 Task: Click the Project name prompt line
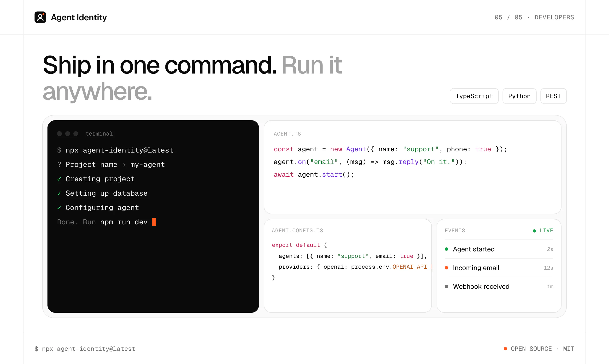point(111,165)
